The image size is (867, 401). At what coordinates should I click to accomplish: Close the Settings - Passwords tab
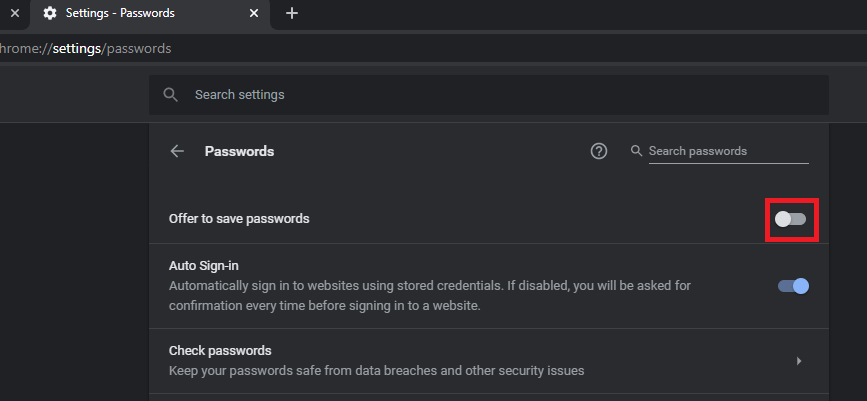254,13
